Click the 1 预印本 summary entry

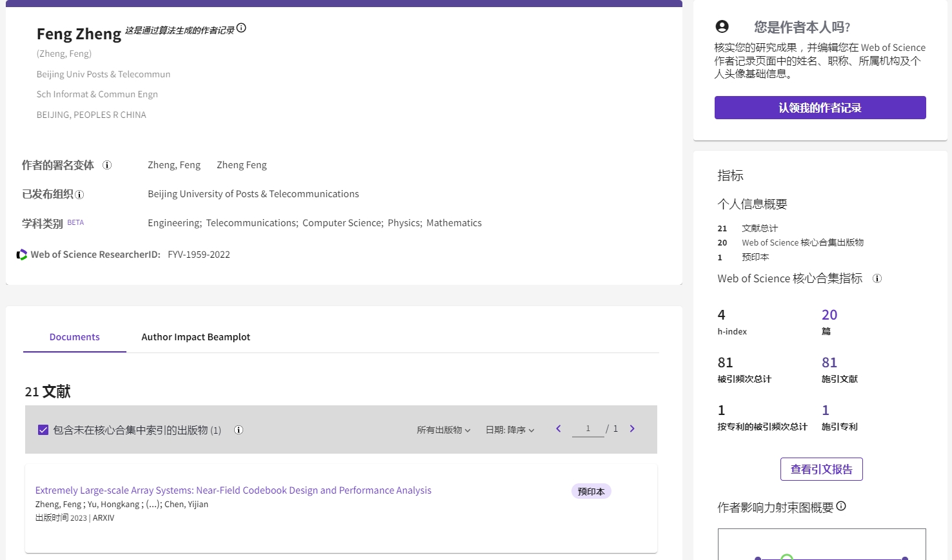(743, 257)
